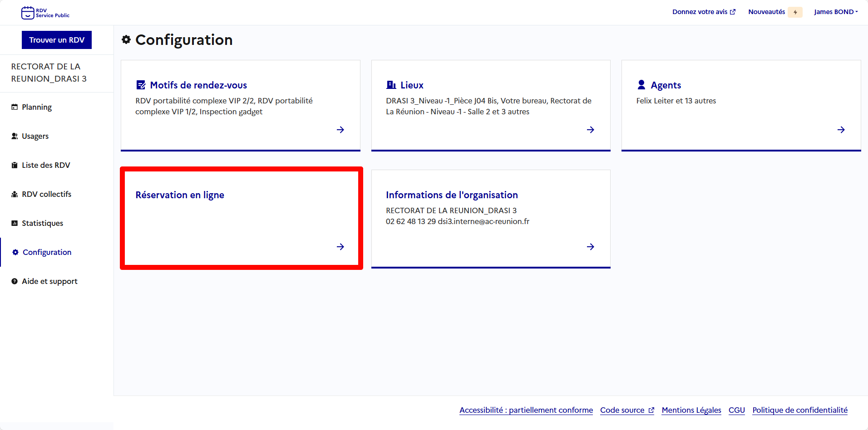The height and width of the screenshot is (430, 868).
Task: Click the Planning calendar icon
Action: click(15, 107)
